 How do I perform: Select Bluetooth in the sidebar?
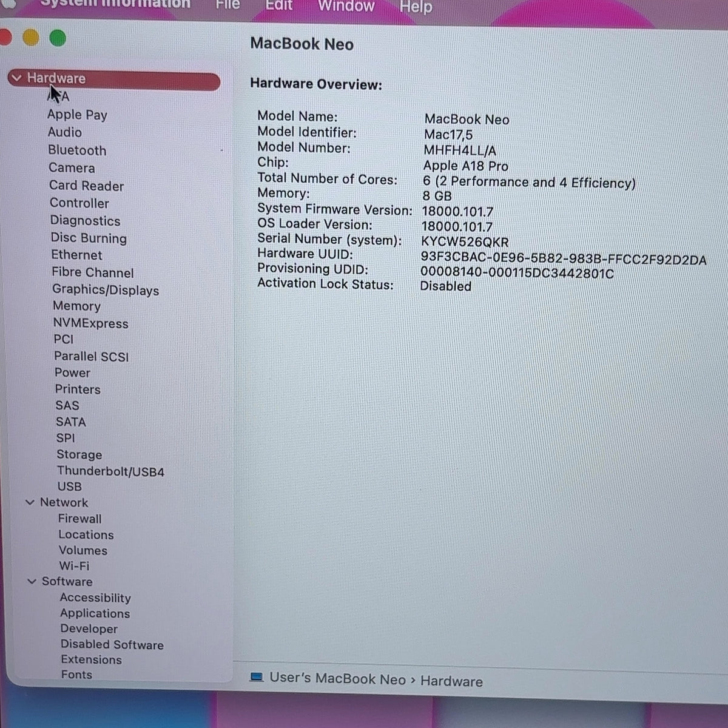coord(77,150)
